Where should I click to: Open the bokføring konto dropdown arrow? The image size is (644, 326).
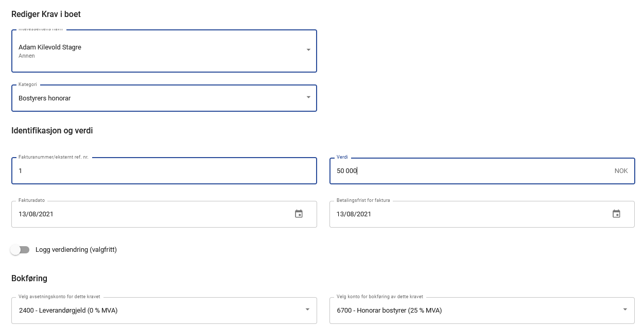click(x=625, y=310)
